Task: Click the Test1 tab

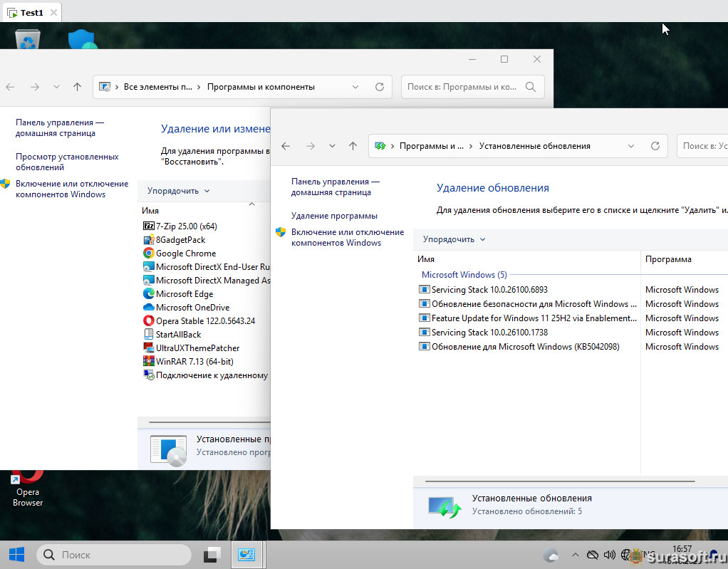Action: [31, 12]
